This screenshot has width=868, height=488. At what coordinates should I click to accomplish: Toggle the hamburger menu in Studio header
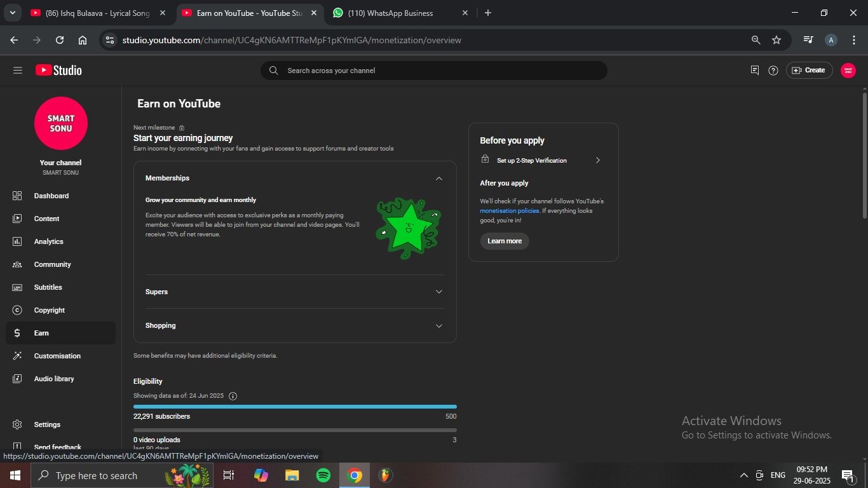tap(18, 71)
